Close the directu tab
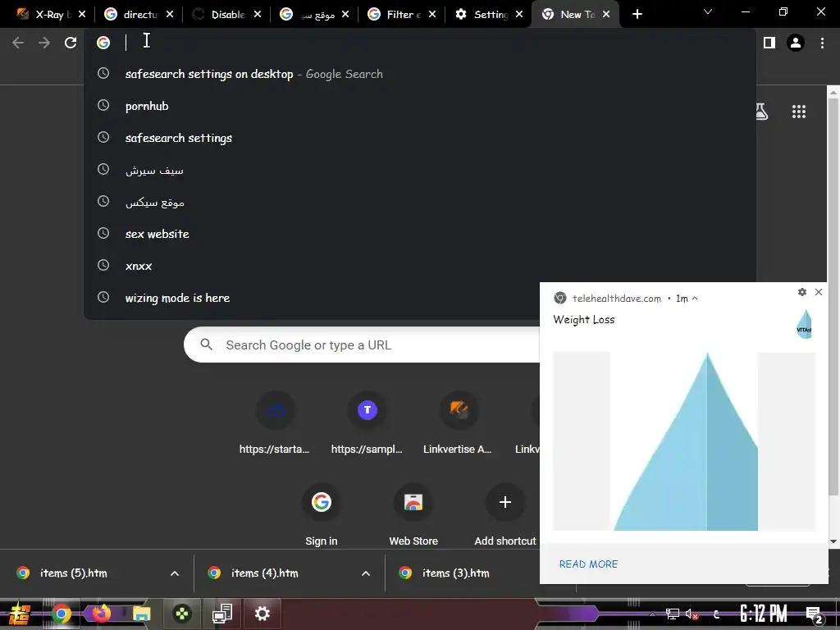Image resolution: width=840 pixels, height=630 pixels. pyautogui.click(x=169, y=14)
